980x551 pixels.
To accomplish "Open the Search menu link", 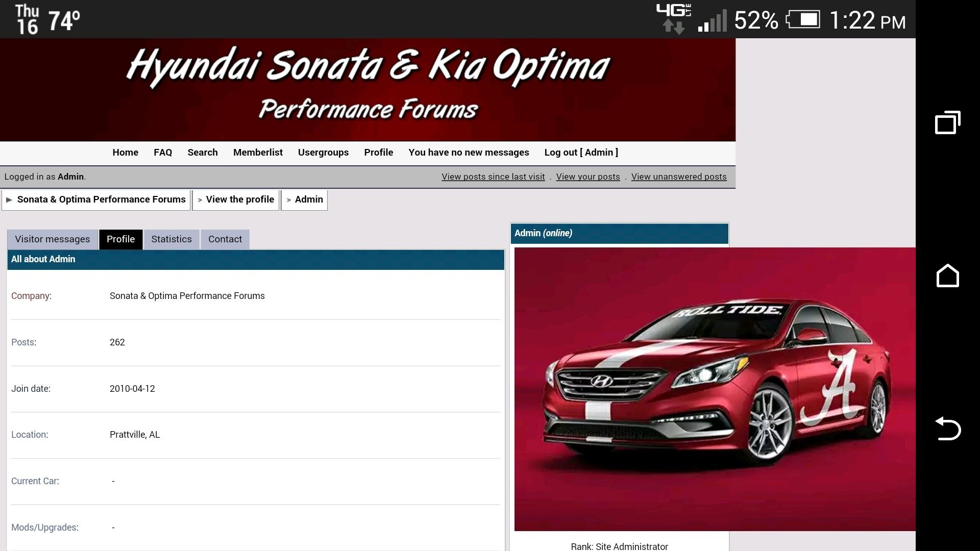I will [x=203, y=153].
